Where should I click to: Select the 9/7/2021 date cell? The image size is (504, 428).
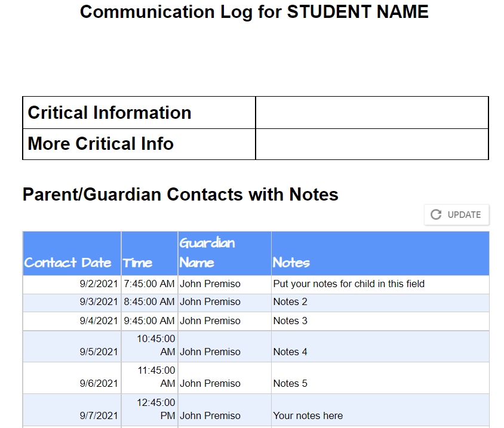point(72,410)
